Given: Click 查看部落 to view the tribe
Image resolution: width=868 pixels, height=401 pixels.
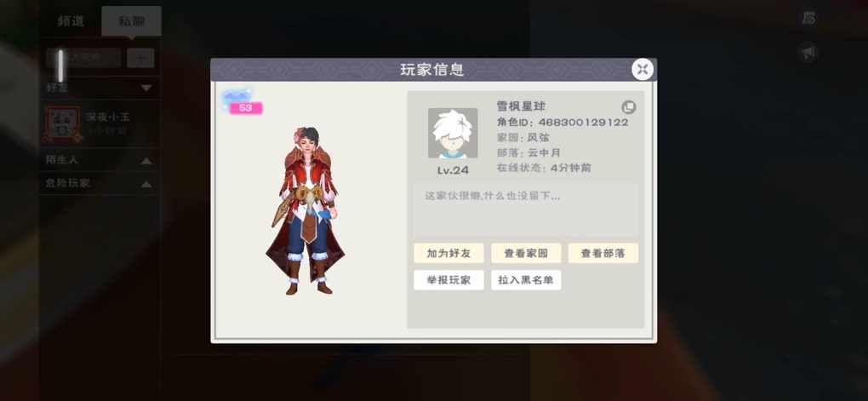Looking at the screenshot, I should [x=602, y=253].
